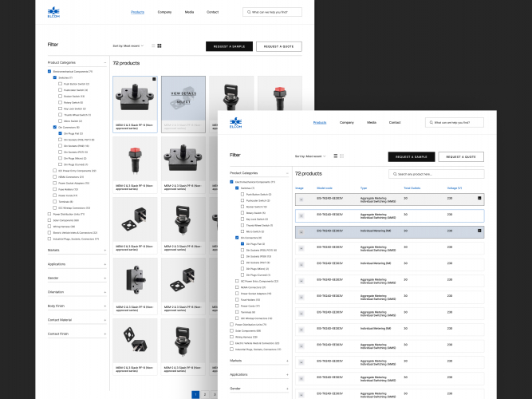The height and width of the screenshot is (399, 532).
Task: Click Request a Sample on the grid-view page
Action: click(x=230, y=46)
